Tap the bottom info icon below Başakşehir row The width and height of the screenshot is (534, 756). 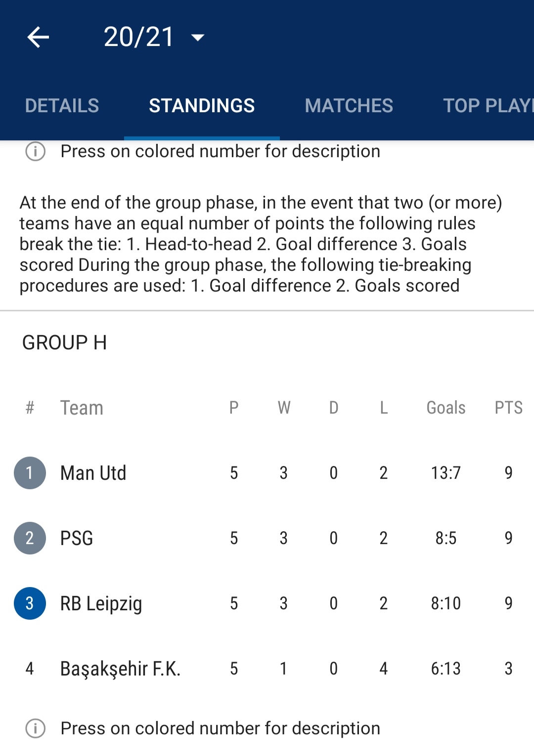pos(35,728)
